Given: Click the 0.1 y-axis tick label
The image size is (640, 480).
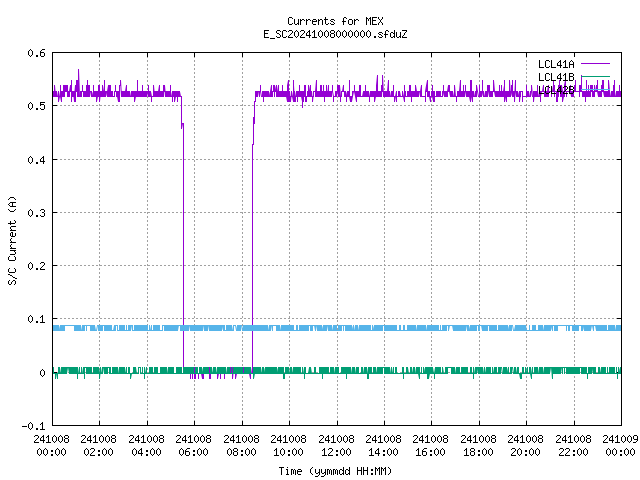Looking at the screenshot, I should pos(36,319).
